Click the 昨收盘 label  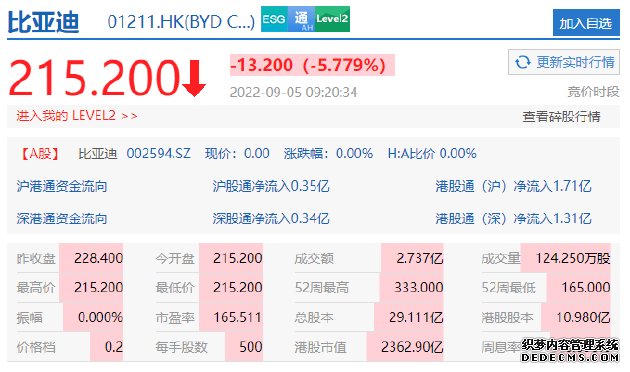click(36, 258)
